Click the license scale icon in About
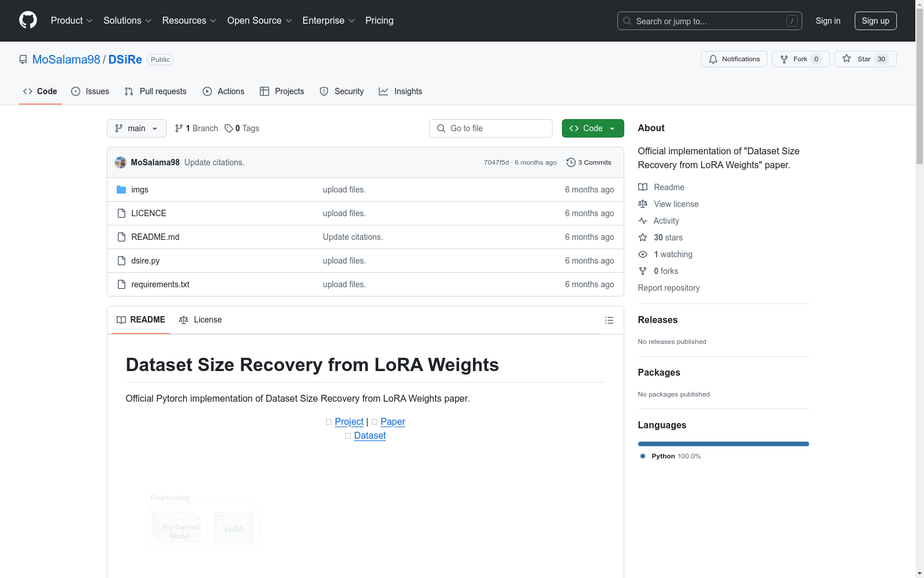Screen dimensions: 924x578 [x=643, y=204]
